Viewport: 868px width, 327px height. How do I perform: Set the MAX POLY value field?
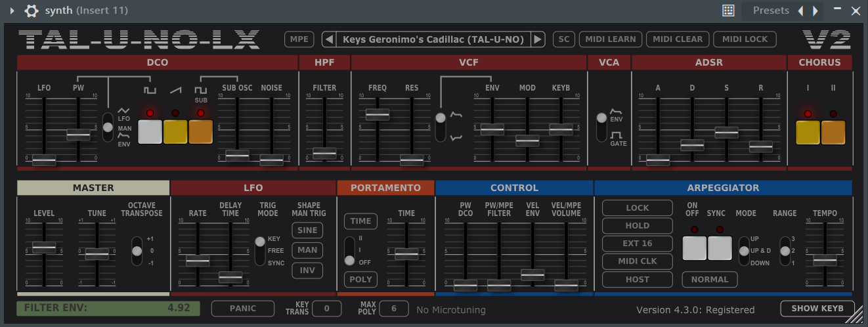(394, 309)
